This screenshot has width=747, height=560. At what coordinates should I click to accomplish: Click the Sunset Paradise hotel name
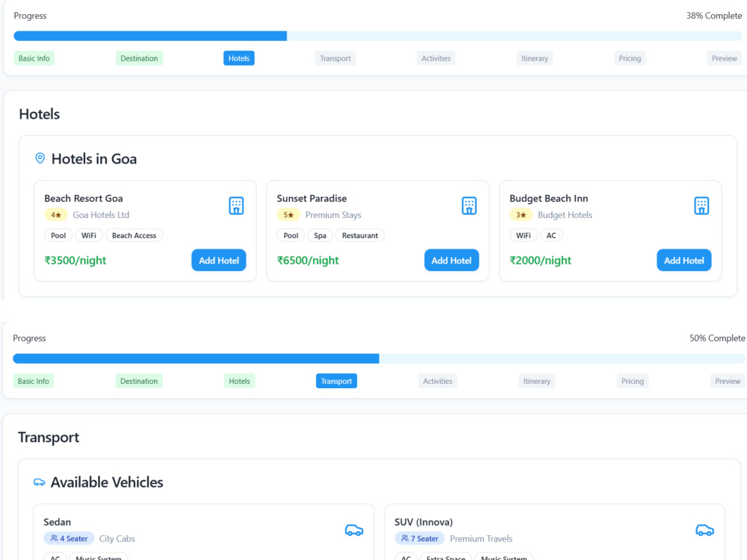pos(311,198)
